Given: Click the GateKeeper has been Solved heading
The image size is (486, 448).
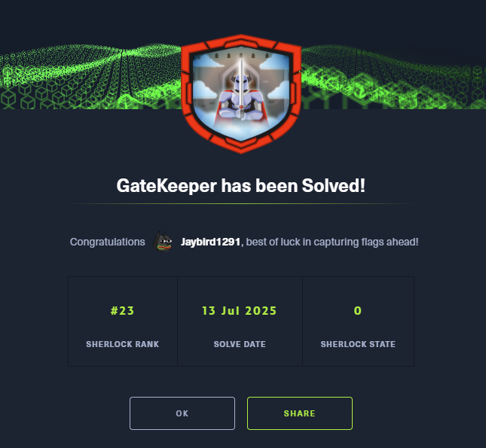Looking at the screenshot, I should coord(241,185).
